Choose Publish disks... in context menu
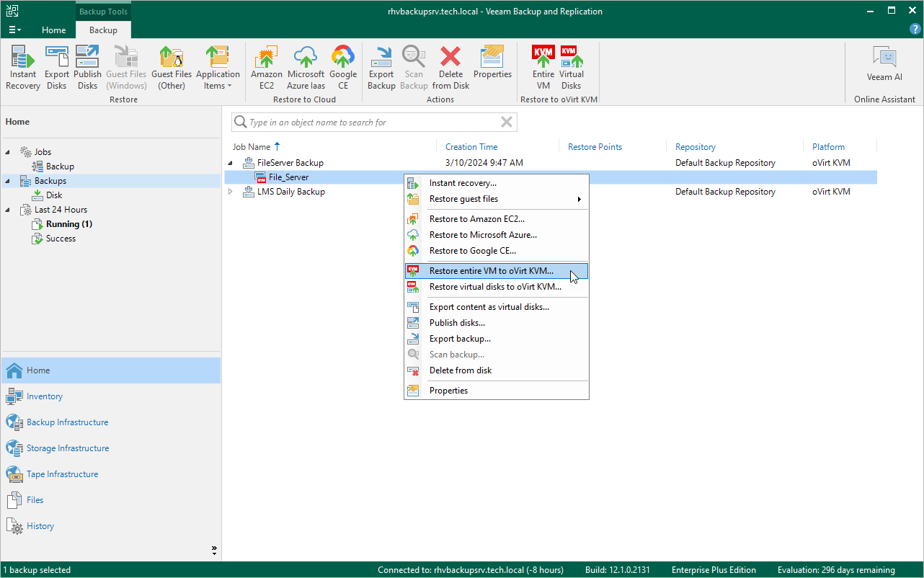The image size is (924, 578). tap(497, 323)
